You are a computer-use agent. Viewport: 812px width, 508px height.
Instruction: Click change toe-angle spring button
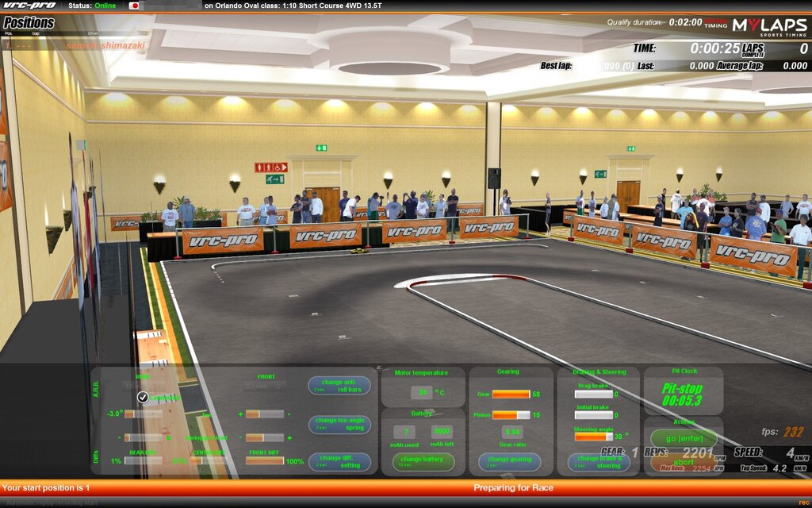(x=339, y=424)
